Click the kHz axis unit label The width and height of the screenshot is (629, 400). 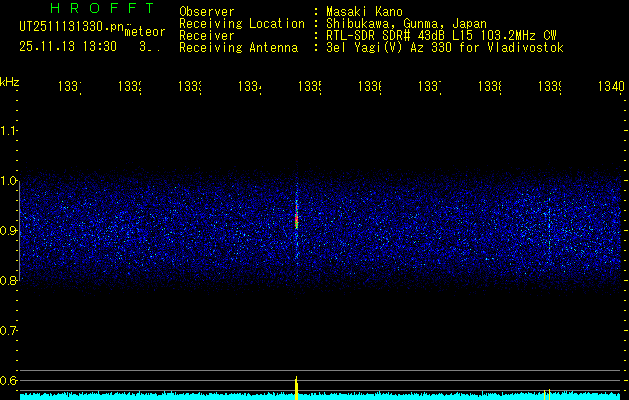[x=10, y=81]
